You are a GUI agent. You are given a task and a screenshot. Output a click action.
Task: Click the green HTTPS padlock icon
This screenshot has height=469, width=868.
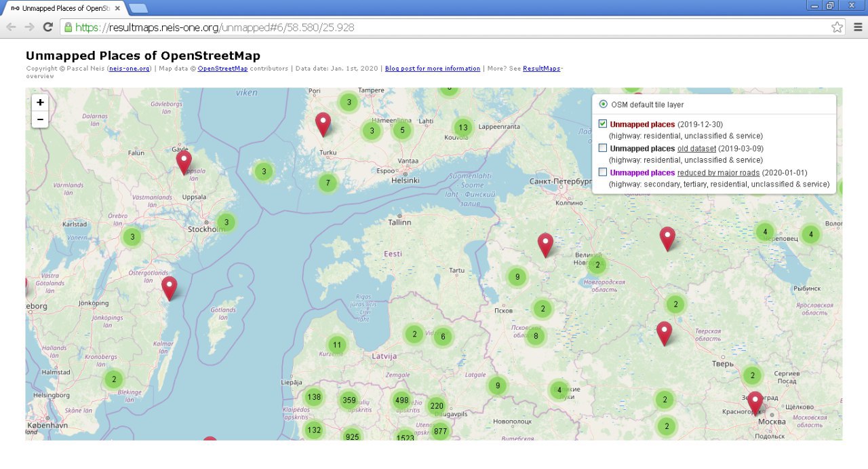[67, 27]
